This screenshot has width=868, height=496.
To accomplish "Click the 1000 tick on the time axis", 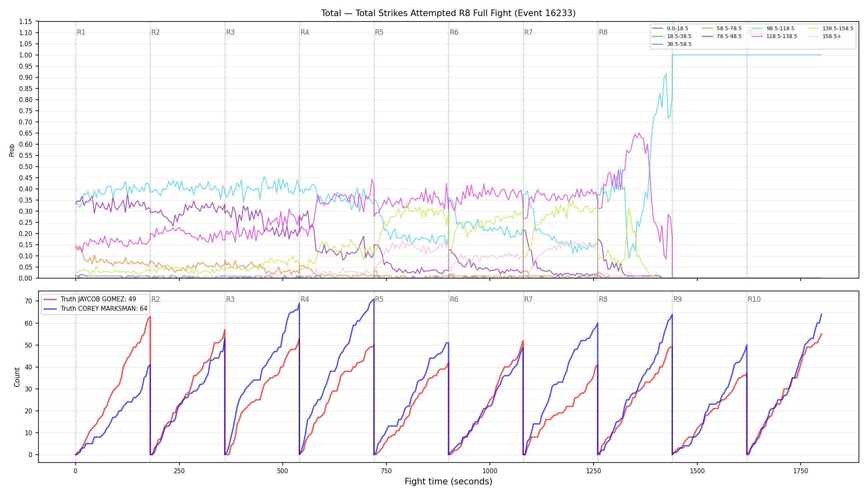I will tap(490, 471).
